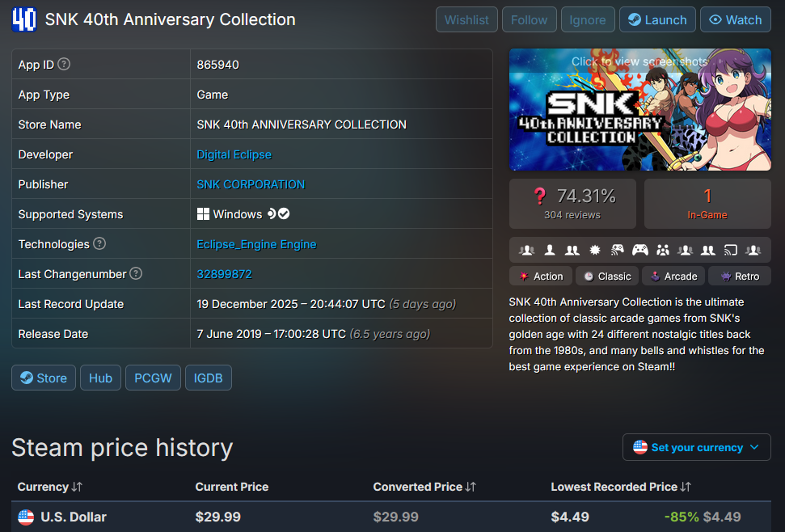Open the PCGW link tab
The image size is (785, 532).
click(153, 378)
